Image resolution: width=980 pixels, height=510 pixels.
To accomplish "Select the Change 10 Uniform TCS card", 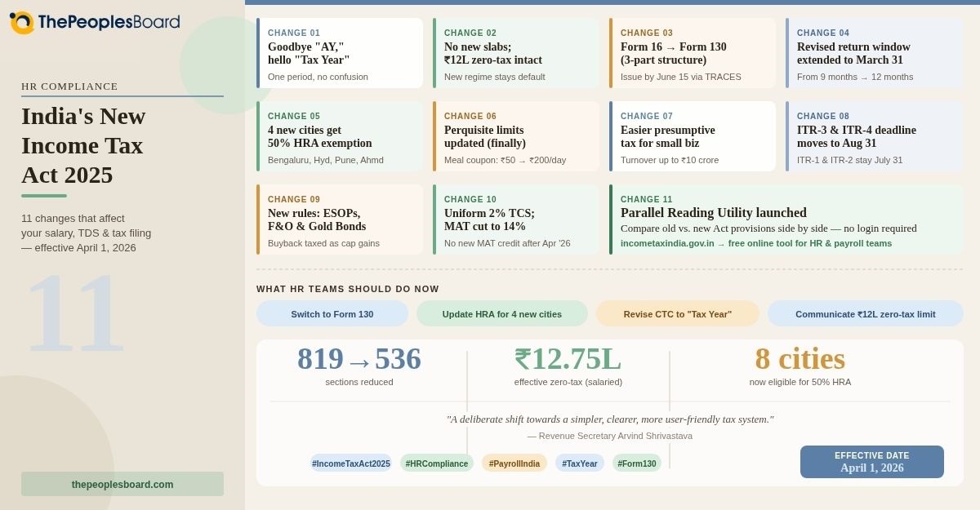I will [x=517, y=220].
